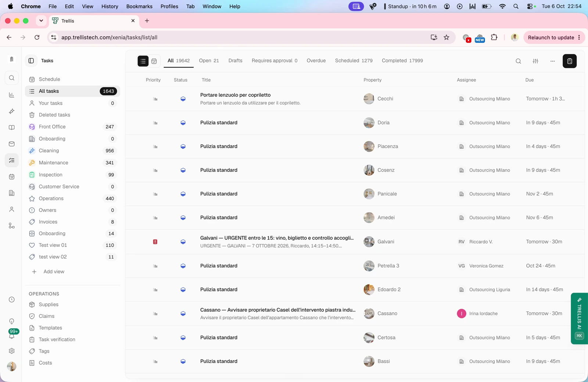Select the Front Office view
Image resolution: width=588 pixels, height=382 pixels.
[x=72, y=127]
